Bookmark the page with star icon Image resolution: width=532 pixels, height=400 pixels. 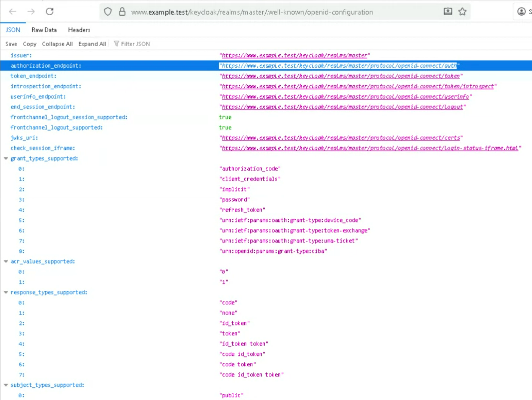coord(462,12)
